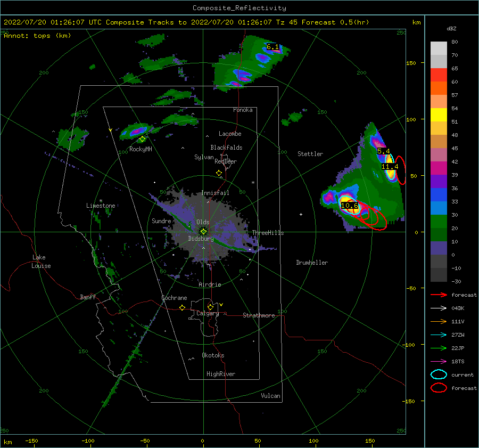
Task: Click the Innisfail label
Action: [215, 193]
